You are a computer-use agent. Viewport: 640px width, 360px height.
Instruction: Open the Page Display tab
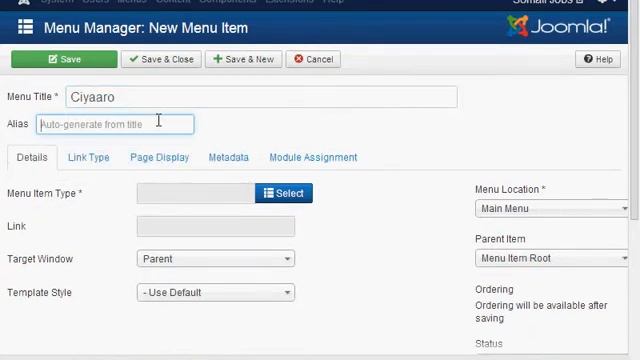(x=160, y=158)
